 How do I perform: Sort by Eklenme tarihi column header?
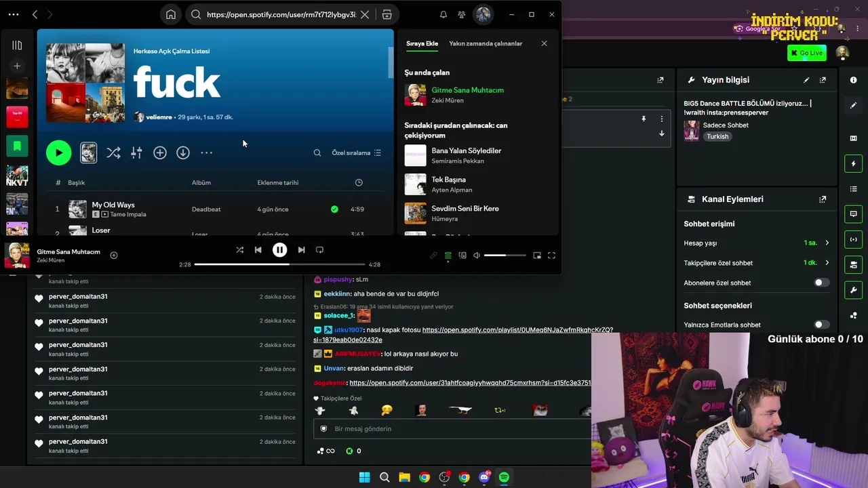coord(278,183)
